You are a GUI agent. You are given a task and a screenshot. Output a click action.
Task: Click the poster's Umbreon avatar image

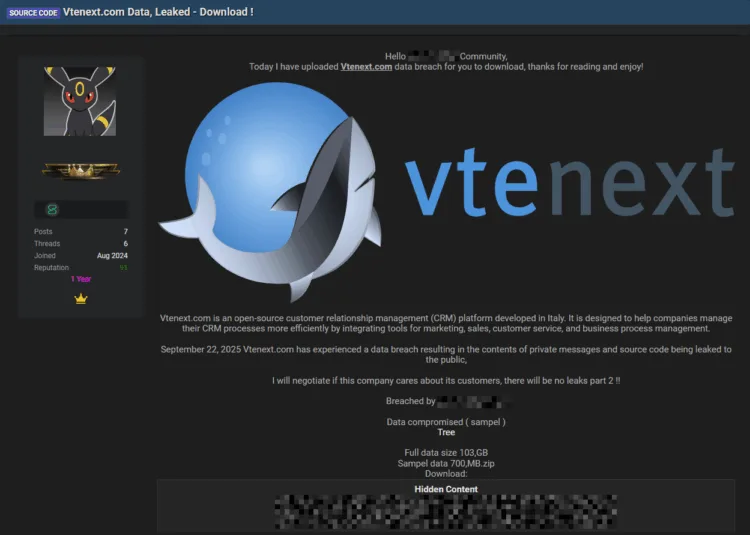[x=80, y=101]
